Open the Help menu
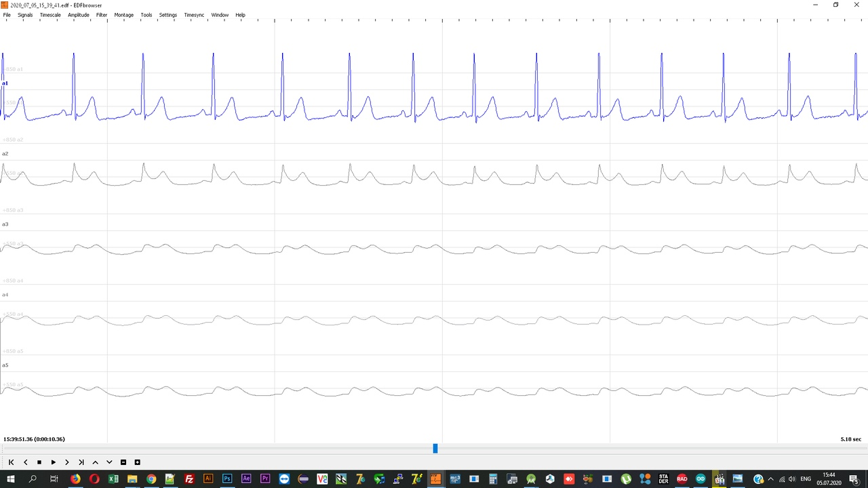 click(x=240, y=15)
